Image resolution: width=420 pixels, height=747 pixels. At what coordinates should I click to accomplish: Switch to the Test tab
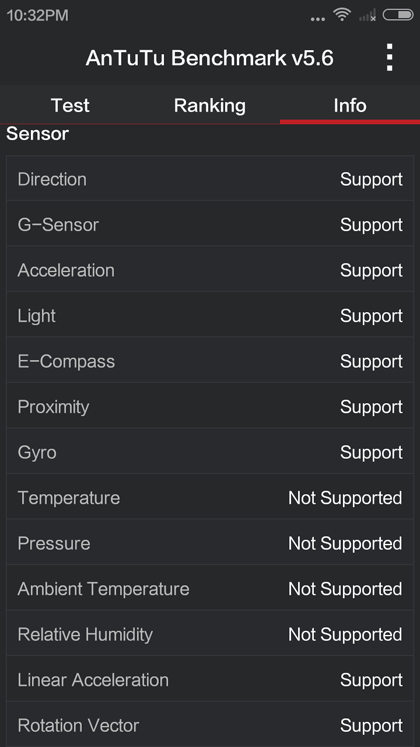70,105
